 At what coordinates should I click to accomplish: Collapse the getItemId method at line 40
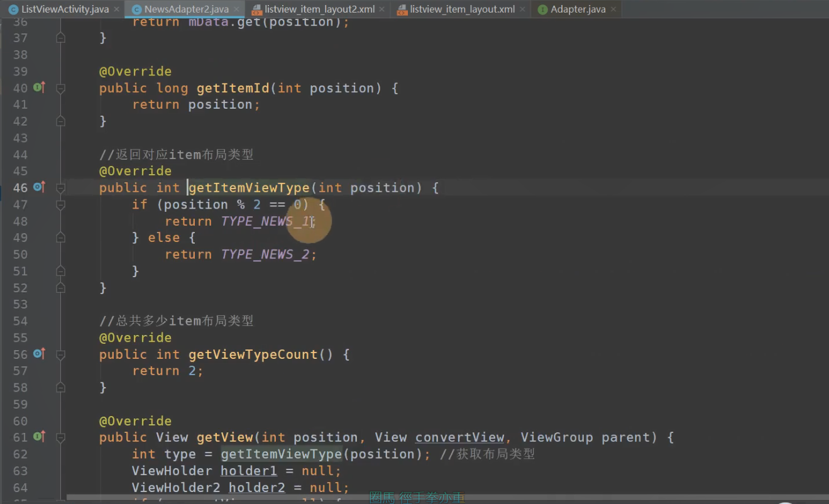pyautogui.click(x=60, y=89)
